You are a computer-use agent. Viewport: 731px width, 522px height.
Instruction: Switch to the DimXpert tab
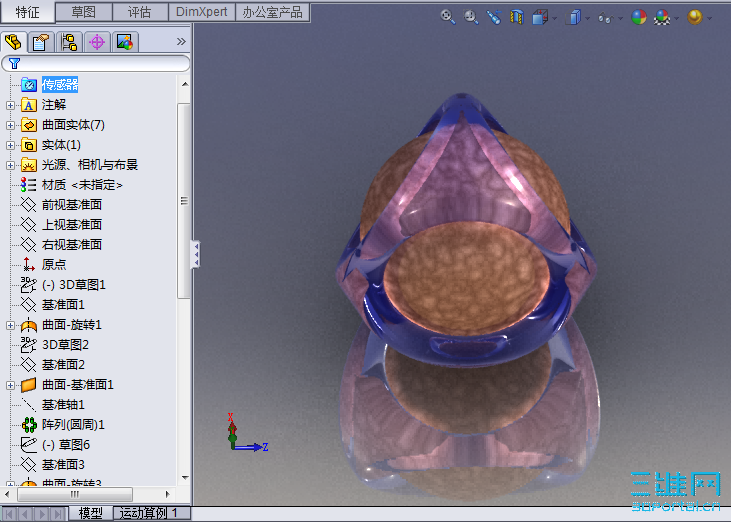(x=201, y=12)
